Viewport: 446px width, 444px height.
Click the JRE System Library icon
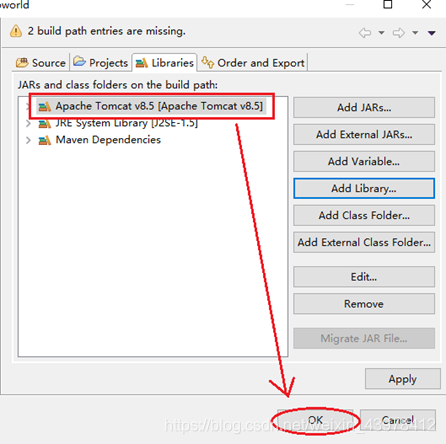point(45,124)
